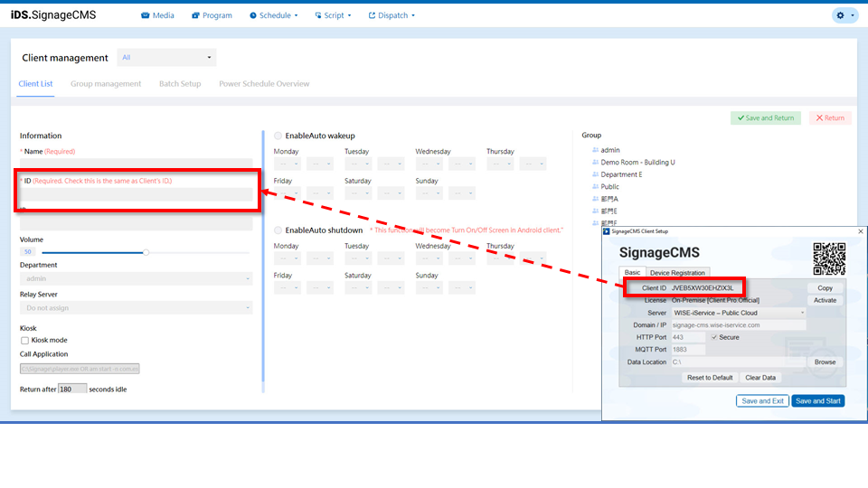Select the Demo Room - Building U group

tap(637, 163)
